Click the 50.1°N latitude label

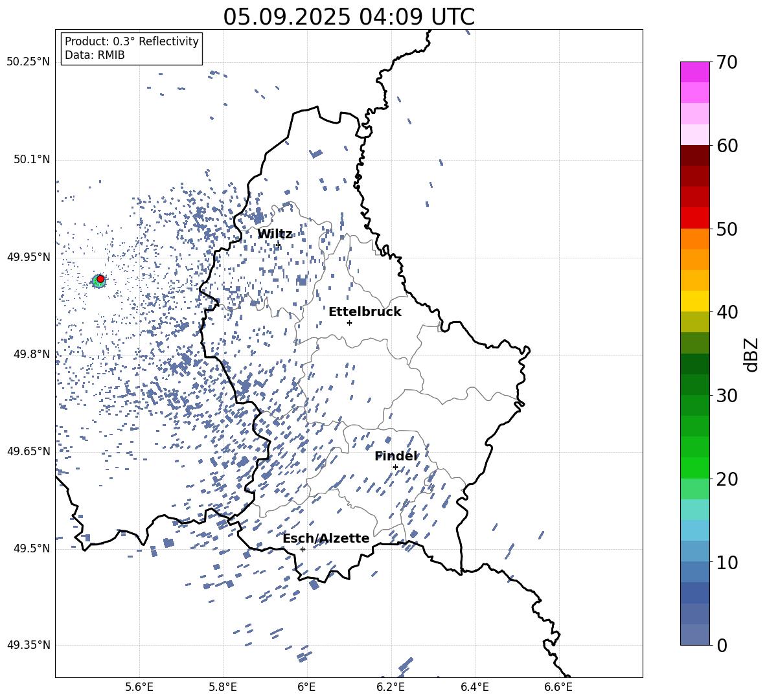pos(32,159)
